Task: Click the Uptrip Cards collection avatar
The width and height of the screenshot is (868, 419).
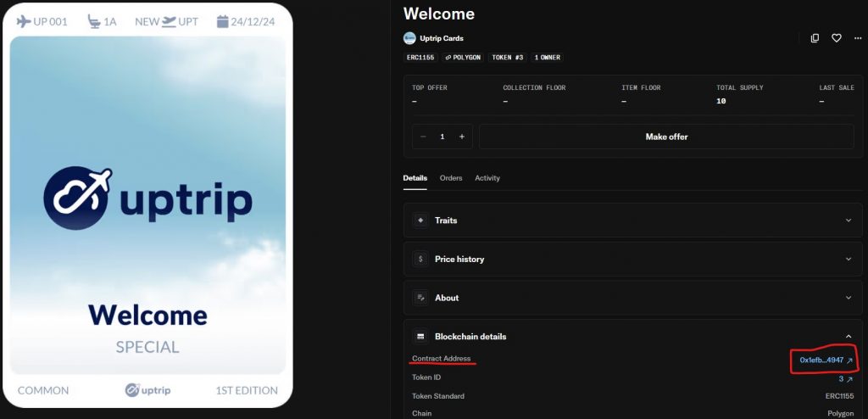Action: tap(409, 38)
